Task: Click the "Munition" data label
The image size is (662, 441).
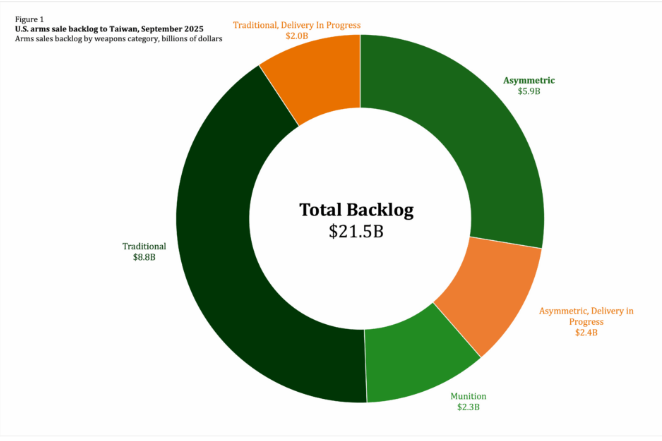Action: coord(469,396)
